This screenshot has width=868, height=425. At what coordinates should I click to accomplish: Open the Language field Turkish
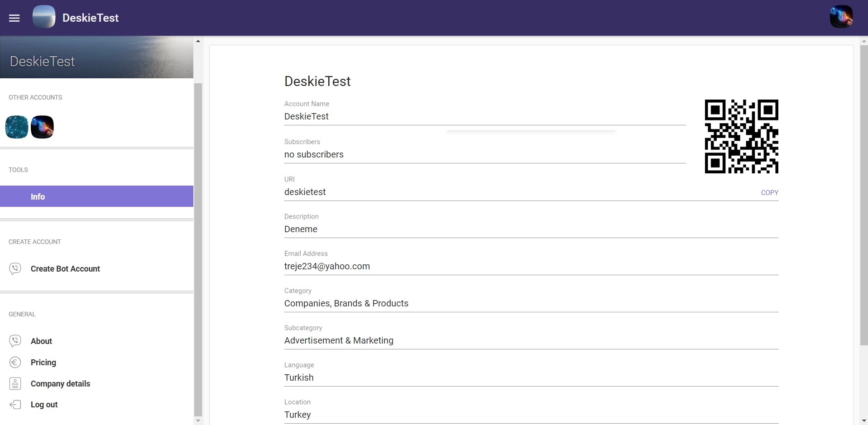tap(531, 377)
